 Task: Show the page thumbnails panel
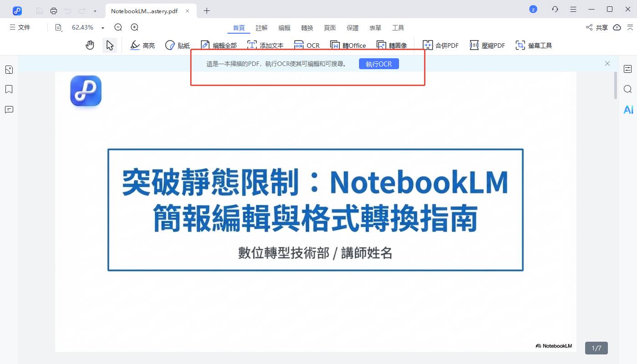point(9,69)
